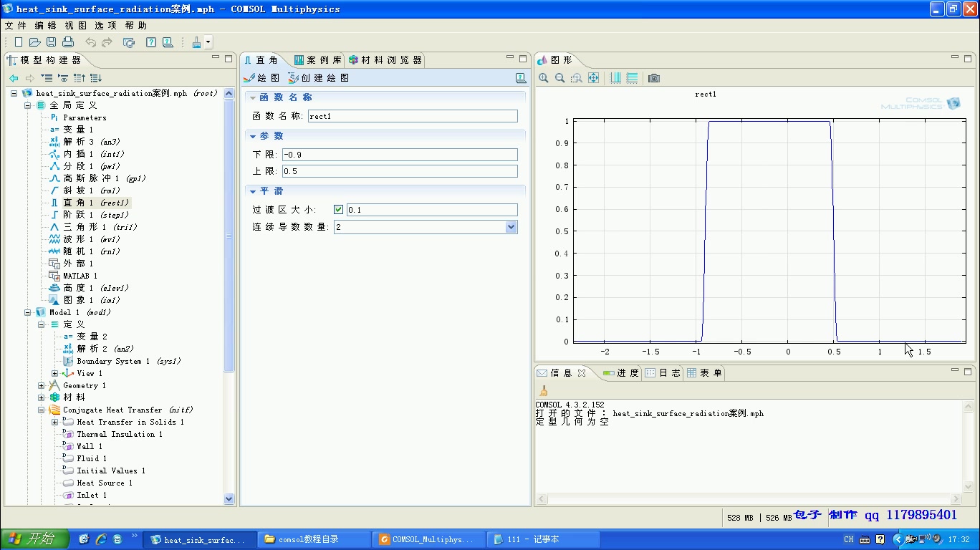Viewport: 980px width, 550px height.
Task: Zoom in on the graph plot
Action: coord(544,78)
